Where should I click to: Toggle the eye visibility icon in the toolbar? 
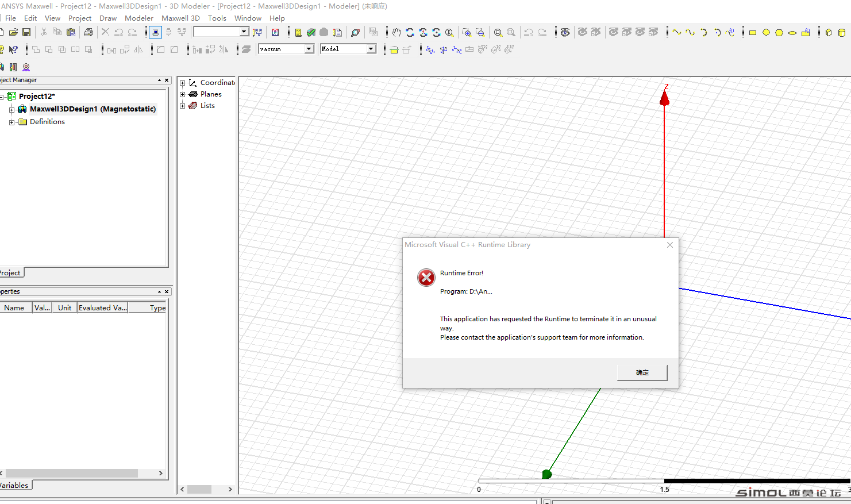coord(565,32)
